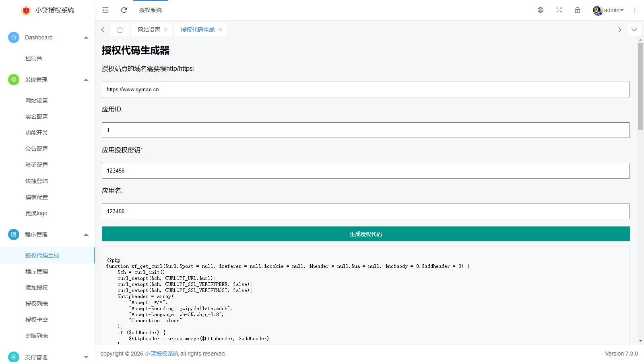
Task: Switch to the 网站设置 tab
Action: coord(149,29)
